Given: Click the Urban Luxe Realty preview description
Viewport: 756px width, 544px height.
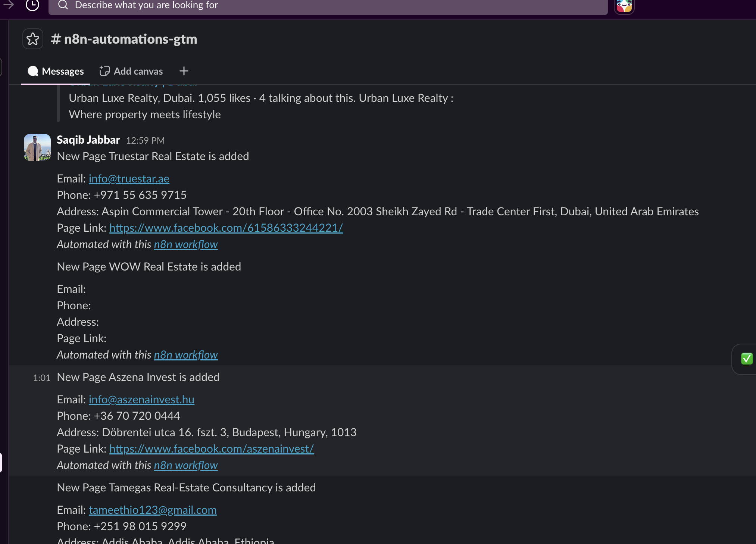Looking at the screenshot, I should pyautogui.click(x=261, y=106).
